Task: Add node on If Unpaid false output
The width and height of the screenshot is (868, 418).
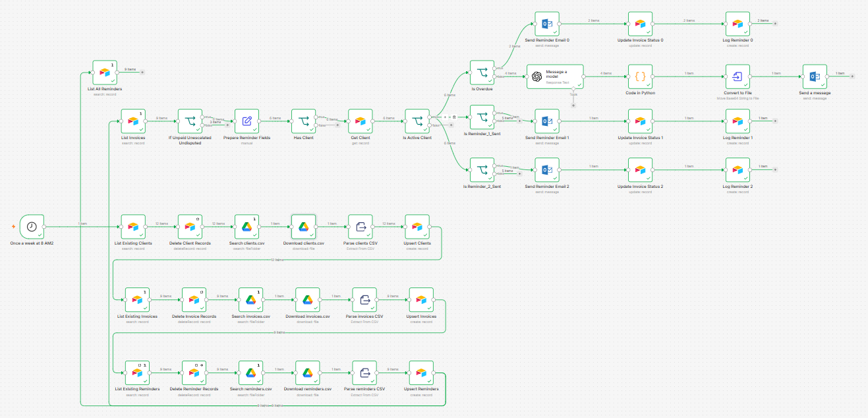Action: pos(228,125)
